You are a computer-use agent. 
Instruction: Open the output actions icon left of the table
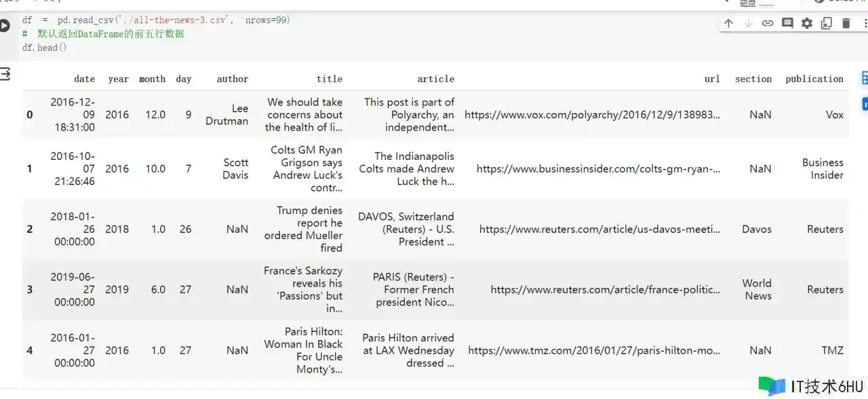(x=5, y=74)
